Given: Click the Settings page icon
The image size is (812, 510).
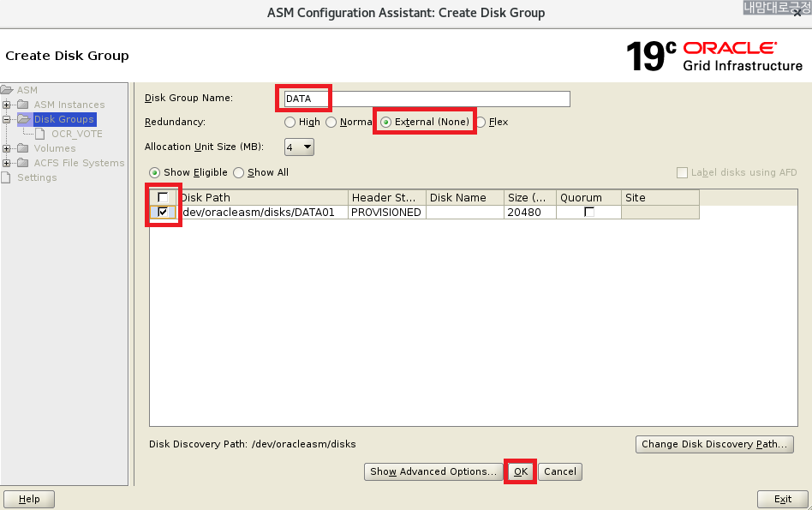Looking at the screenshot, I should coord(6,177).
